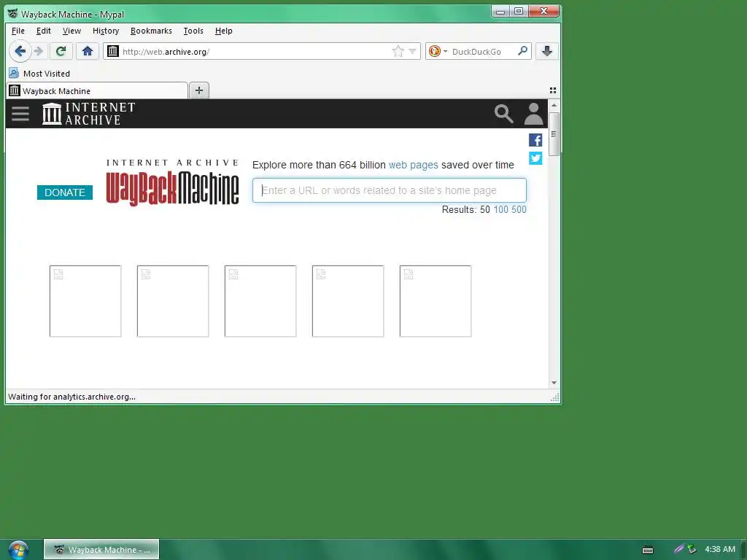Click the search magnifier in DuckDuckGo box
Image resolution: width=747 pixels, height=560 pixels.
point(522,51)
